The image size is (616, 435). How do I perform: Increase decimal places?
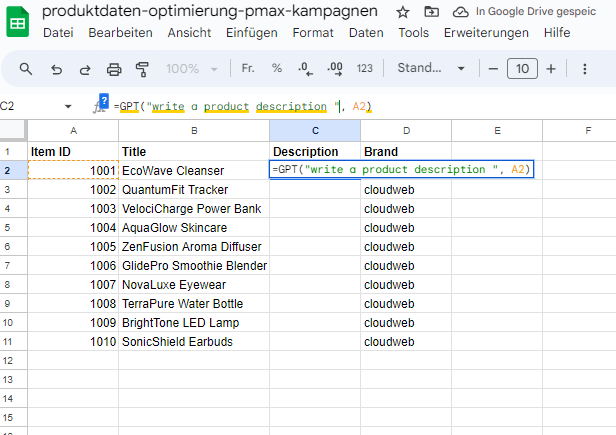[335, 69]
